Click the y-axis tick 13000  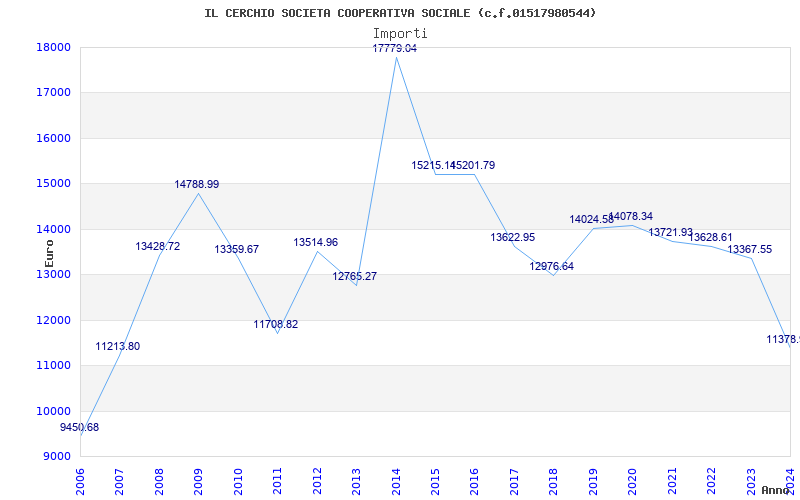pos(53,274)
